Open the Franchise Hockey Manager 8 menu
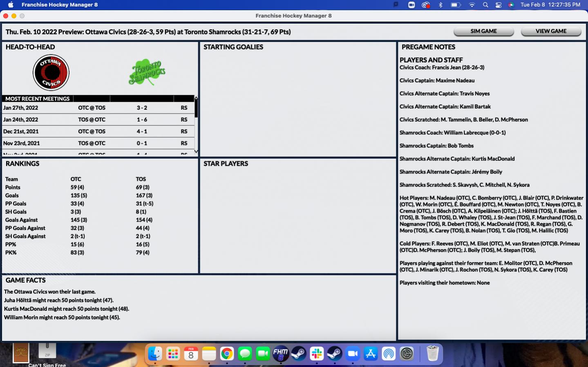Viewport: 588px width, 367px height. tap(59, 5)
